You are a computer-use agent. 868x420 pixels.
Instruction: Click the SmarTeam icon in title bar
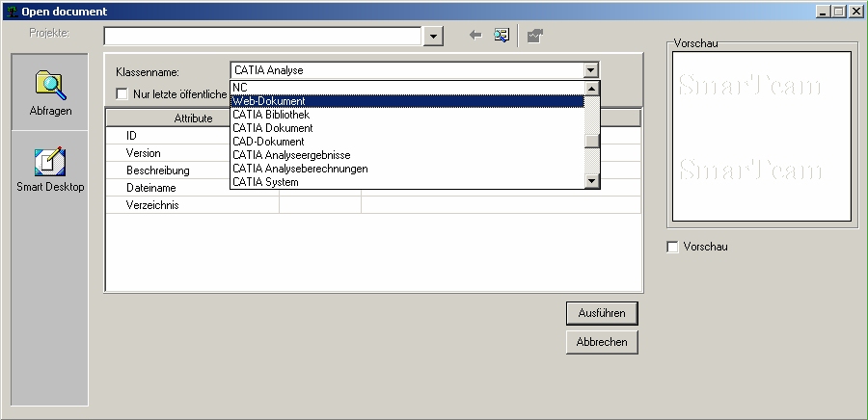pyautogui.click(x=13, y=12)
